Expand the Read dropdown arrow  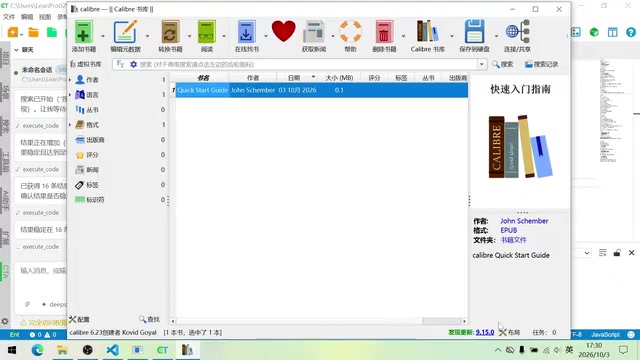(224, 36)
